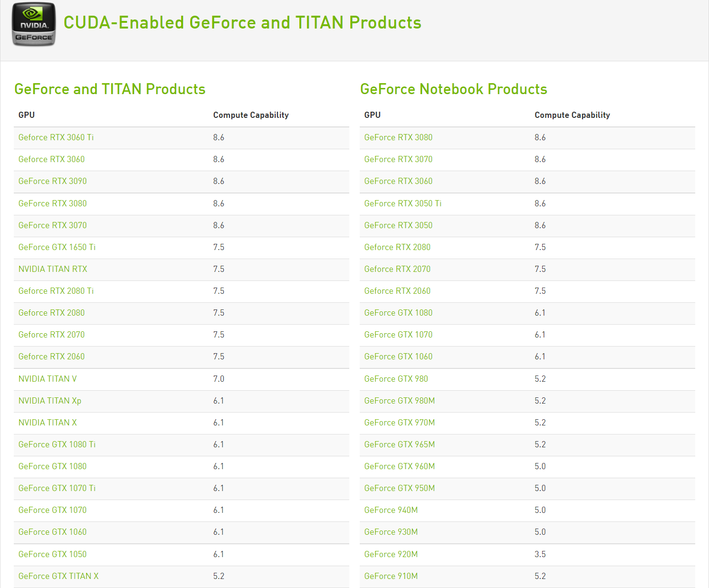Click the NVIDIA TITAN V link
709x588 pixels.
[48, 379]
